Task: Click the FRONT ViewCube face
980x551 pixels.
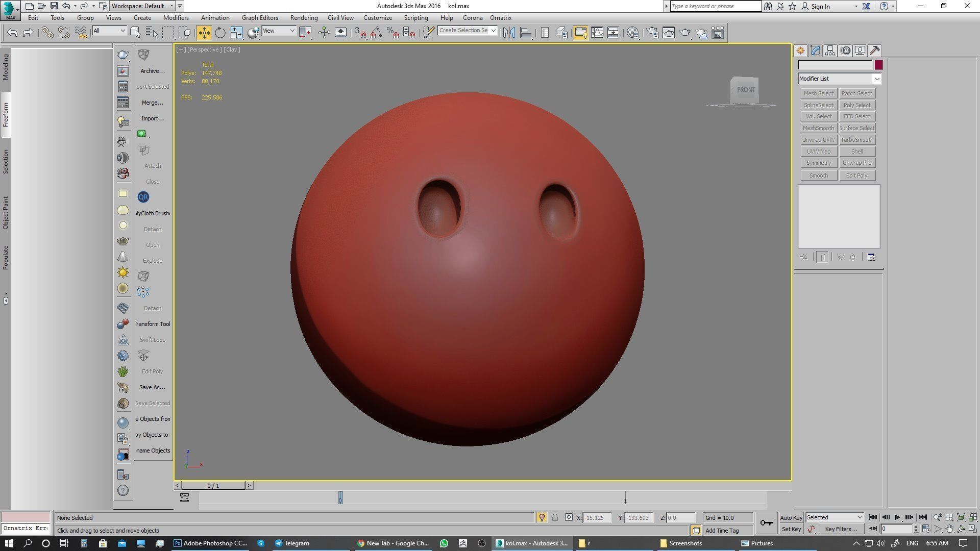Action: pos(745,90)
